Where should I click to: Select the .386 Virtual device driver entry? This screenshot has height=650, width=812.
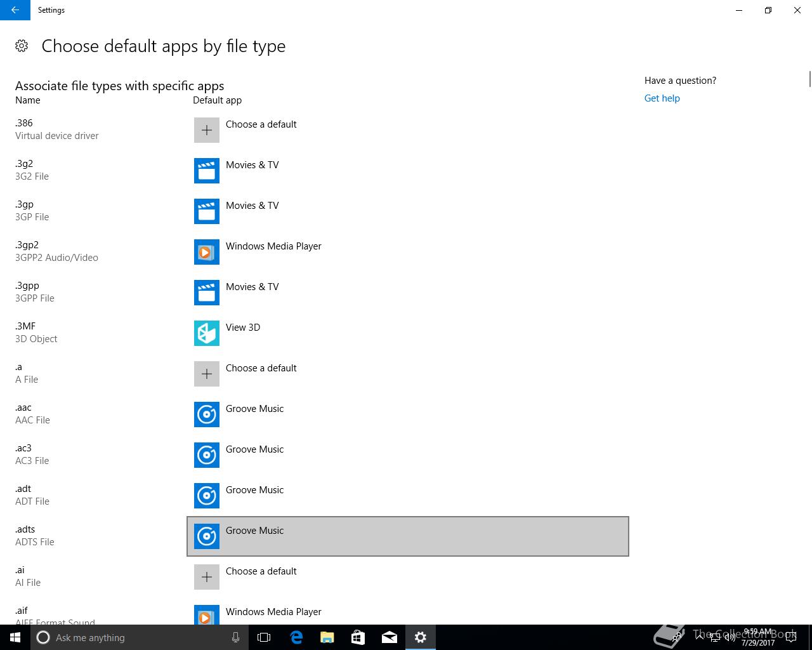point(57,129)
